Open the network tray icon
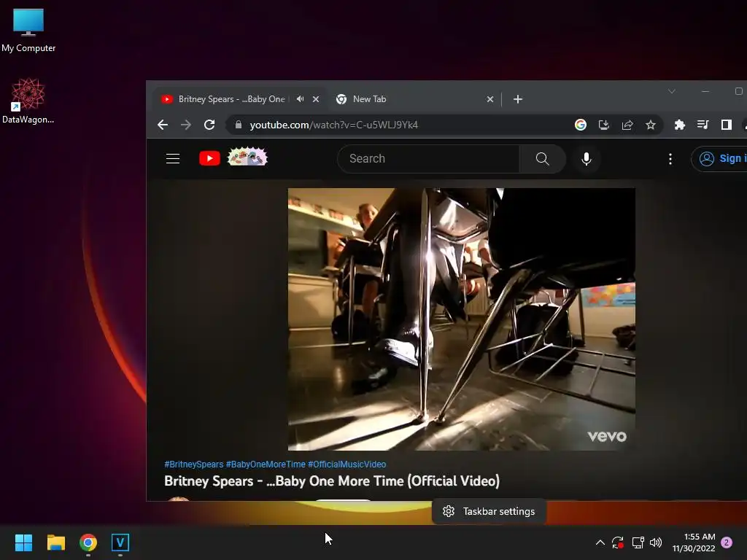This screenshot has width=747, height=560. [638, 542]
